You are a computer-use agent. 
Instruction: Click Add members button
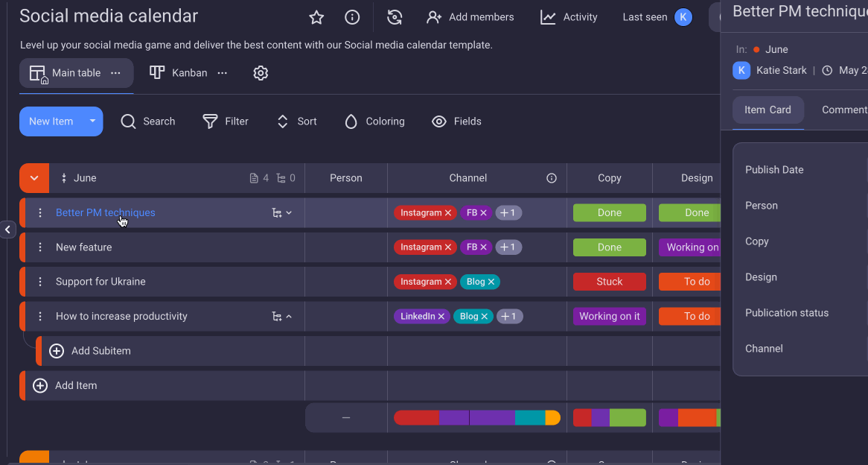(470, 17)
